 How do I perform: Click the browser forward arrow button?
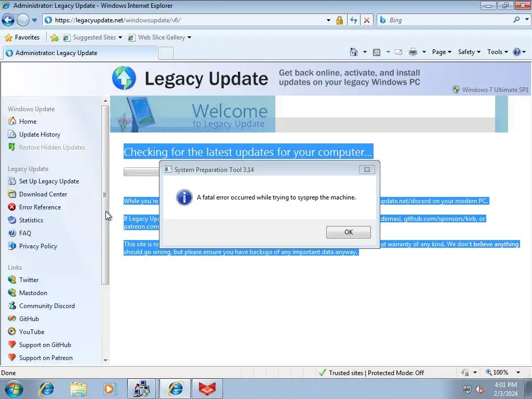point(23,20)
